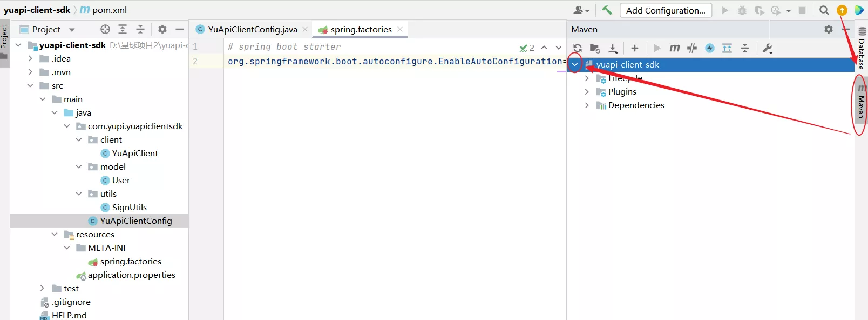Screen dimensions: 868x320
Task: Collapse the utils package
Action: point(79,194)
